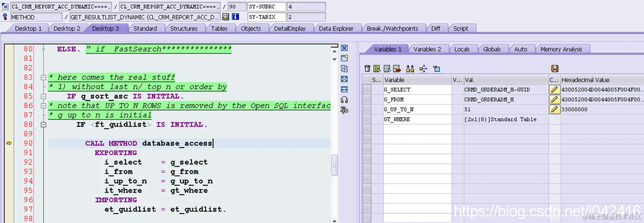Click the method type icon beside METHOD
The image size is (644, 223).
(x=5, y=17)
